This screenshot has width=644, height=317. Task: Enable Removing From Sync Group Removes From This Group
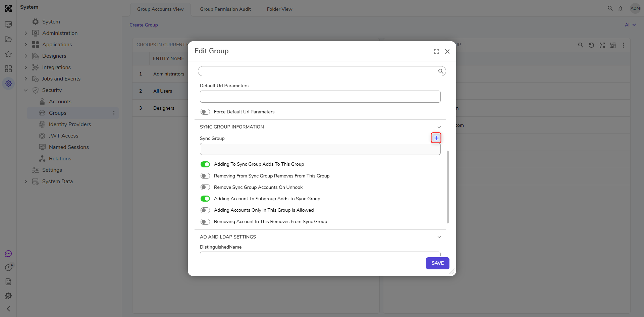coord(205,176)
